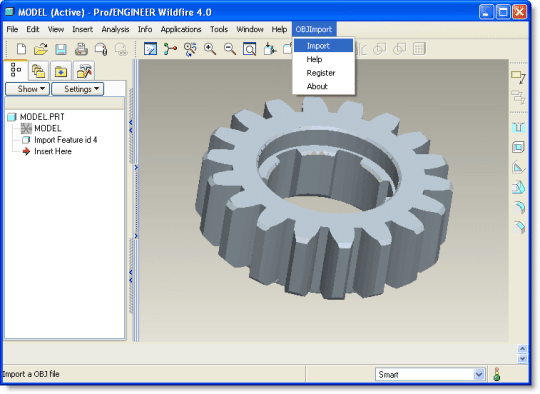Screen dimensions: 540x394
Task: Print the model with the printer icon
Action: (x=81, y=49)
